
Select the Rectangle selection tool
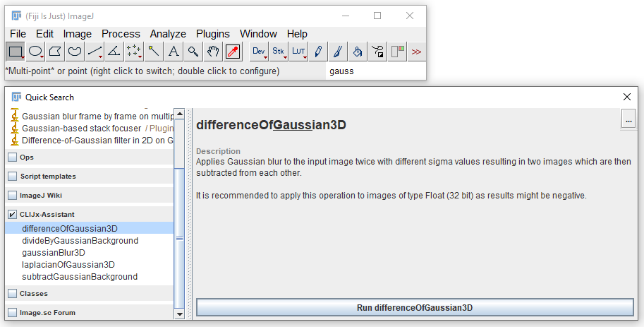16,52
